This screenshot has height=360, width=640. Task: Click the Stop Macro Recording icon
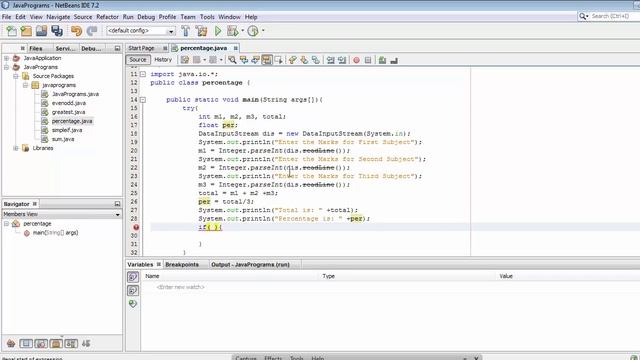pos(368,60)
